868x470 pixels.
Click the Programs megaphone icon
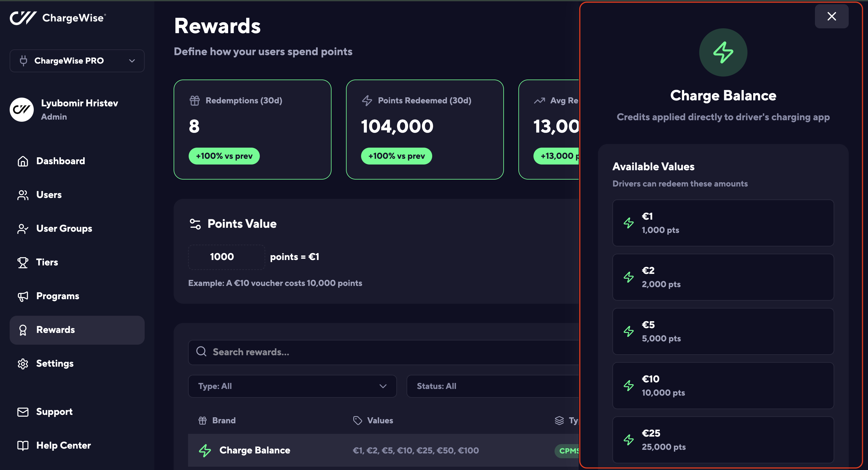[x=23, y=296]
